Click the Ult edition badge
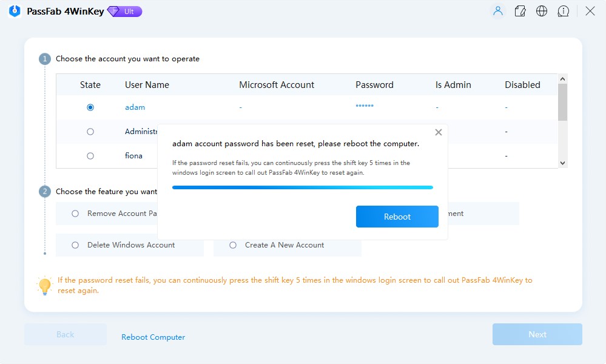Screen dimensions: 606x364 click(x=124, y=11)
